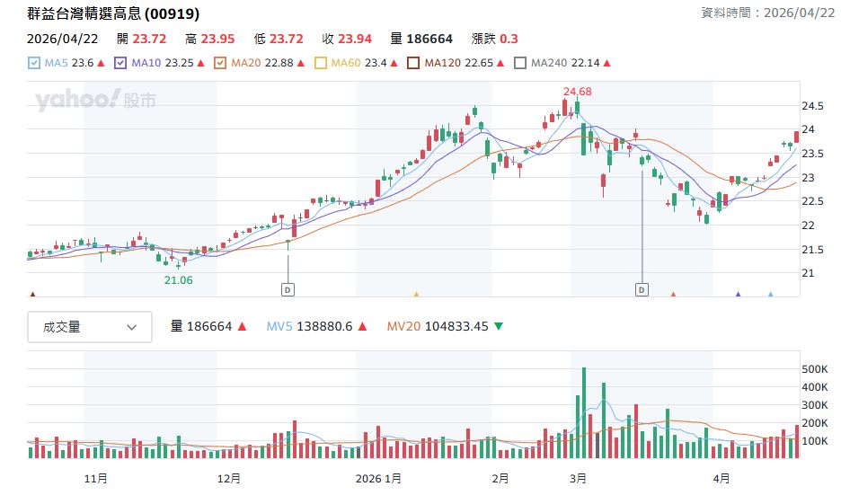Image resolution: width=841 pixels, height=504 pixels.
Task: Click the 群益台灣精選高息 (00919) title
Action: (x=113, y=13)
